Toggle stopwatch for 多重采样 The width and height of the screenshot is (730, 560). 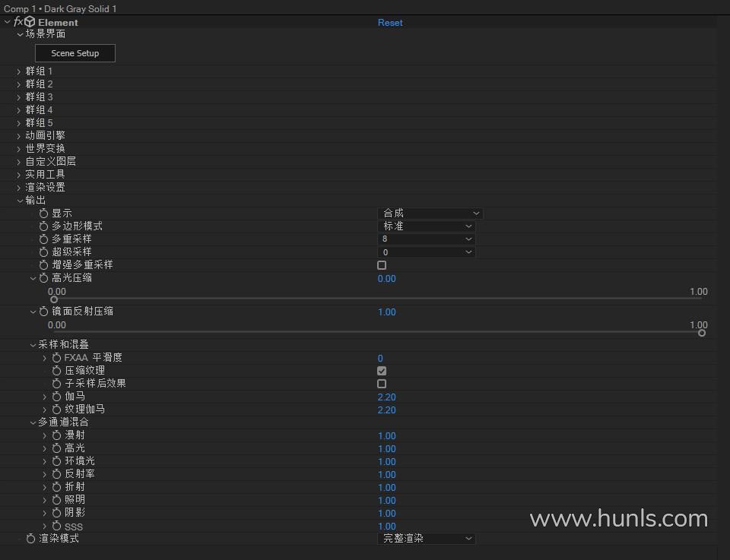point(44,239)
